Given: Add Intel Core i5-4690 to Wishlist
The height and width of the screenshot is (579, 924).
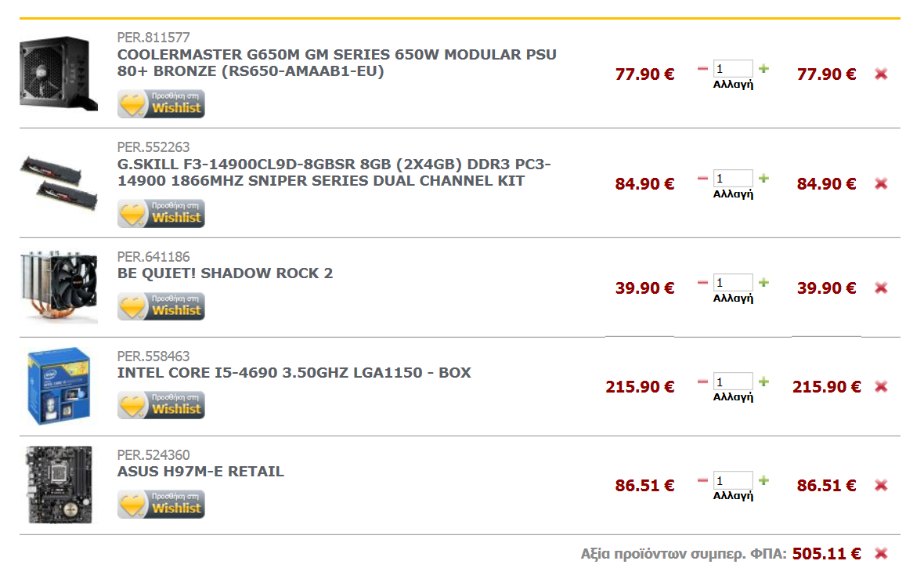Looking at the screenshot, I should tap(161, 405).
